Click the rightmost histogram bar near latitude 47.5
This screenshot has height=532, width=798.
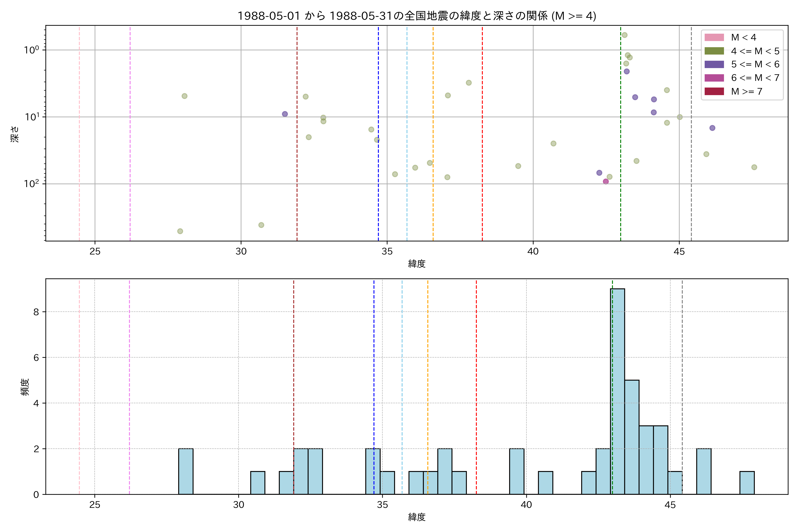(747, 483)
